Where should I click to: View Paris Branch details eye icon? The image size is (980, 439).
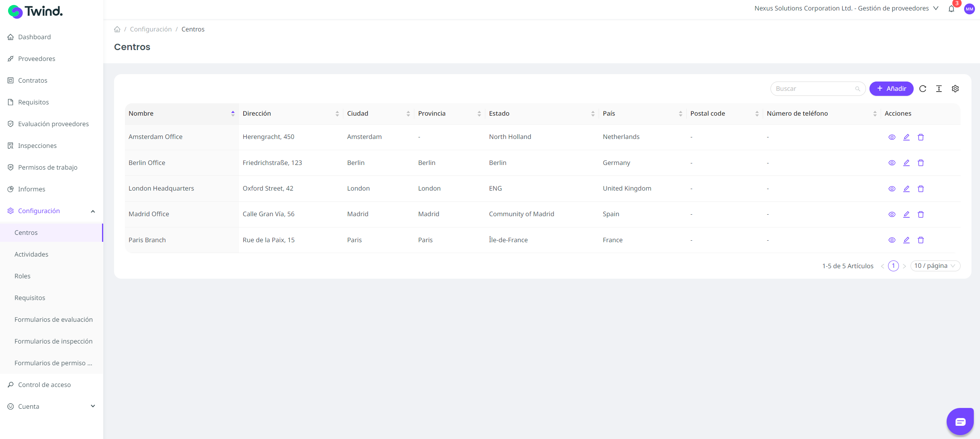[x=892, y=240]
